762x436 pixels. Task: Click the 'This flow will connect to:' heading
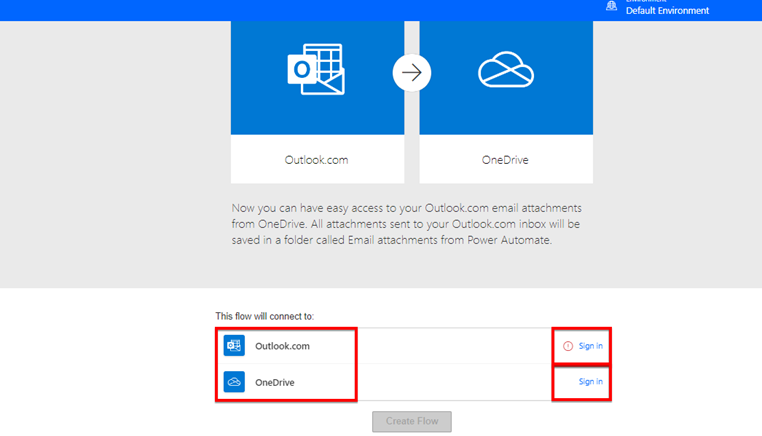[265, 316]
